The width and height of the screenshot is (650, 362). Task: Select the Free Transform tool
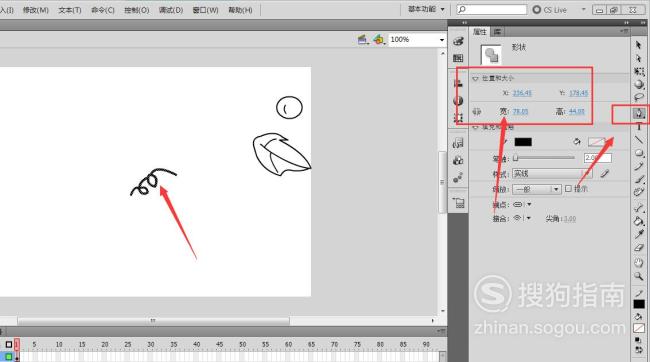coord(639,71)
